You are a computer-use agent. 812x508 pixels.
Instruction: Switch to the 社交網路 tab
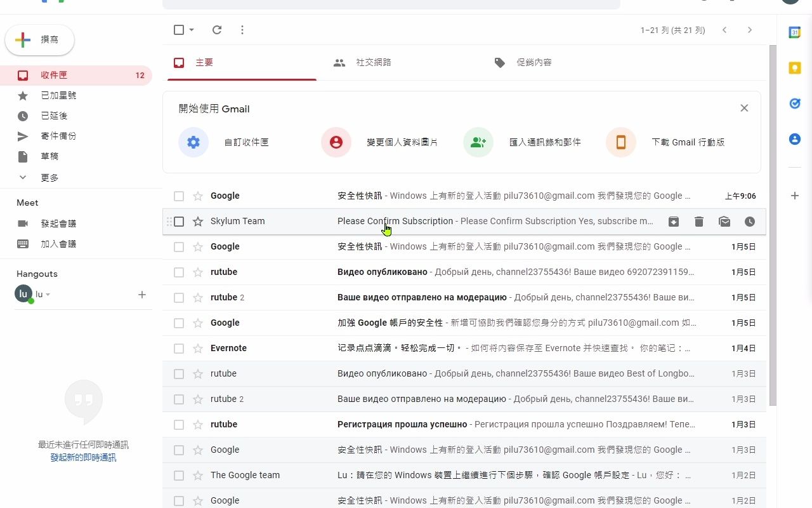point(373,62)
